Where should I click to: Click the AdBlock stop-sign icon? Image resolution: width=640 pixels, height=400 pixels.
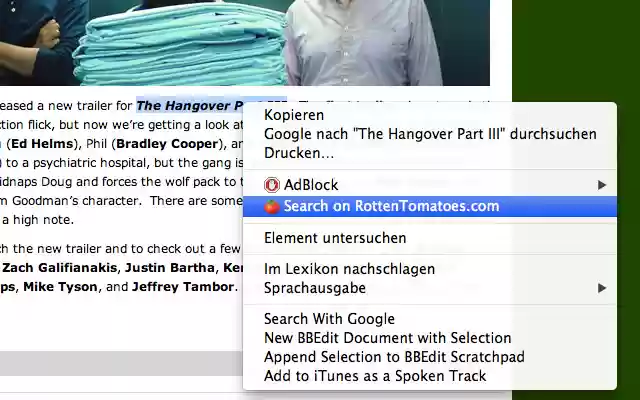[x=272, y=185]
